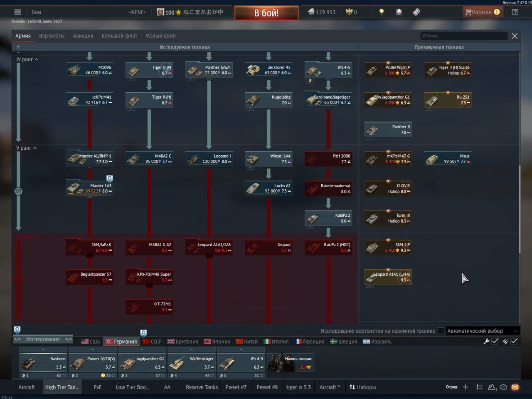Select the Wiesel 1A4 vehicle

268,159
